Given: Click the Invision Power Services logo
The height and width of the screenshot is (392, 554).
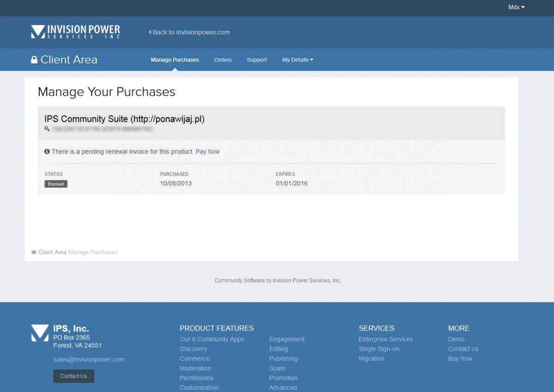Looking at the screenshot, I should click(x=75, y=32).
